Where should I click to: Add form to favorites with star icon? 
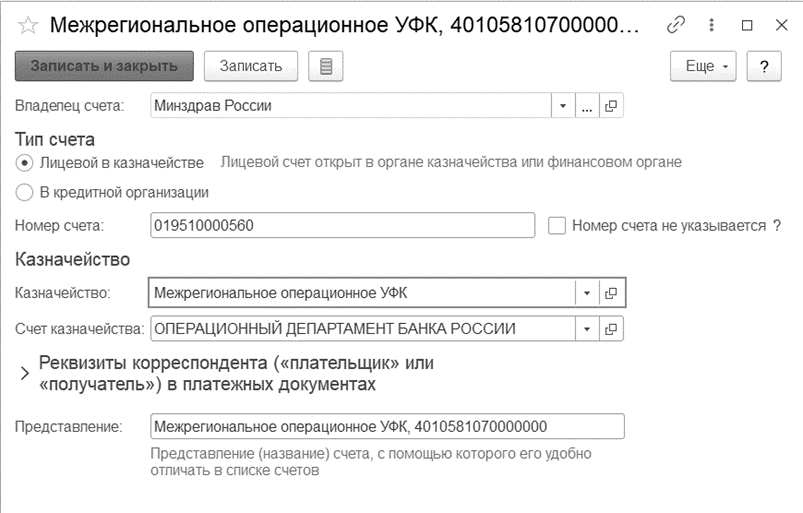point(28,26)
